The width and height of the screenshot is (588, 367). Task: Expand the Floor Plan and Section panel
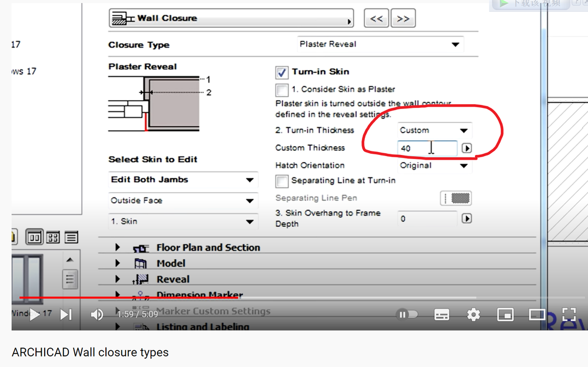117,247
